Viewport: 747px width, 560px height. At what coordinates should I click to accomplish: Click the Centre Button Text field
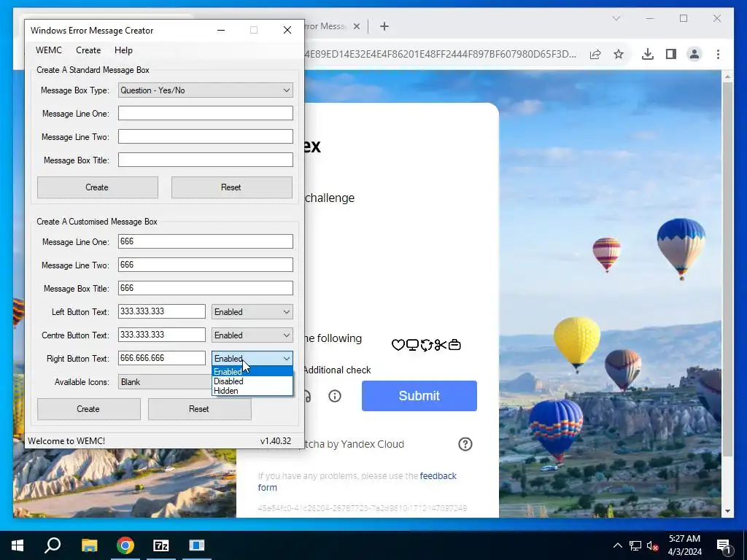pyautogui.click(x=161, y=335)
